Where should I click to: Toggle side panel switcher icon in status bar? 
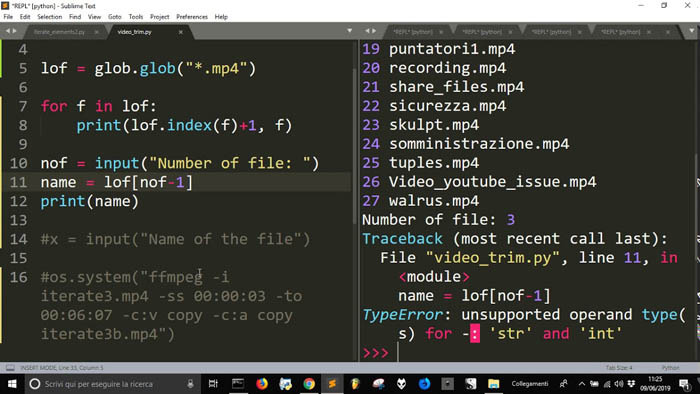click(x=10, y=368)
